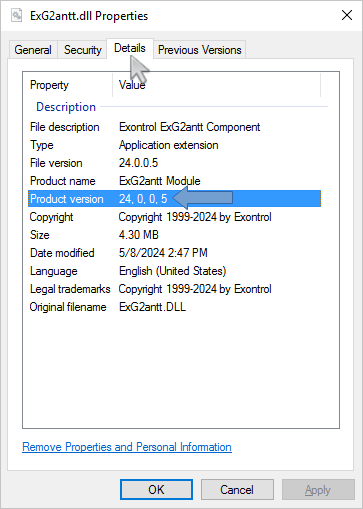
Task: Select the File version property label
Action: pyautogui.click(x=56, y=163)
